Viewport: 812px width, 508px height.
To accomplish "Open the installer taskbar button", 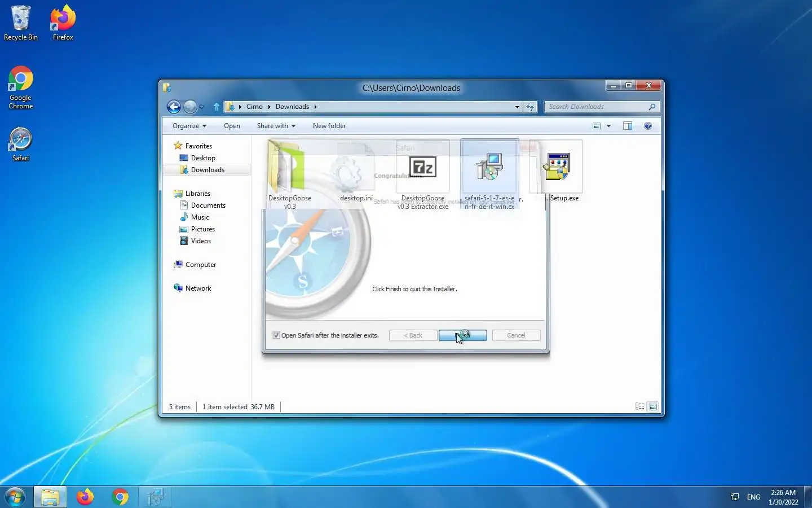I will (x=155, y=497).
